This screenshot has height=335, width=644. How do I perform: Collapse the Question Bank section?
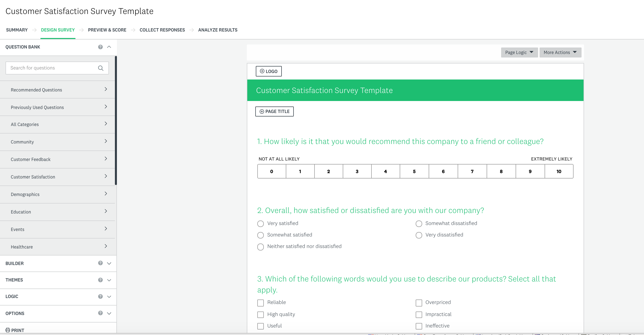(x=109, y=47)
